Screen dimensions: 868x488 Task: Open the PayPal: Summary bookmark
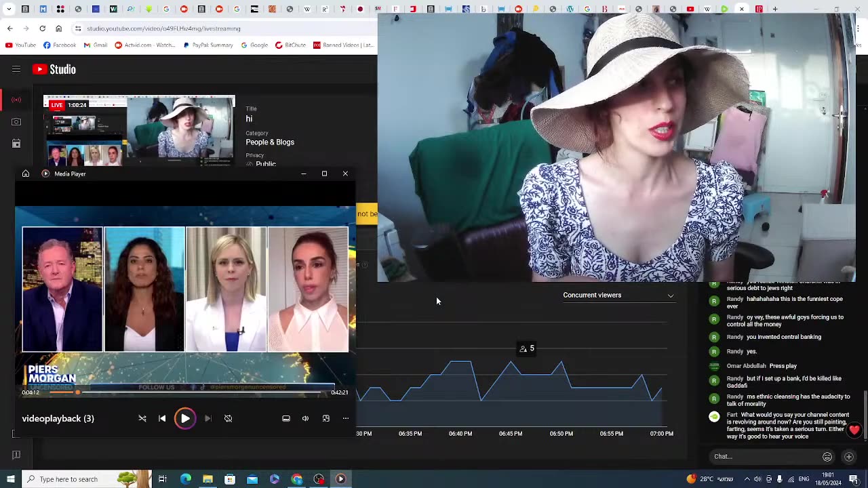click(208, 45)
